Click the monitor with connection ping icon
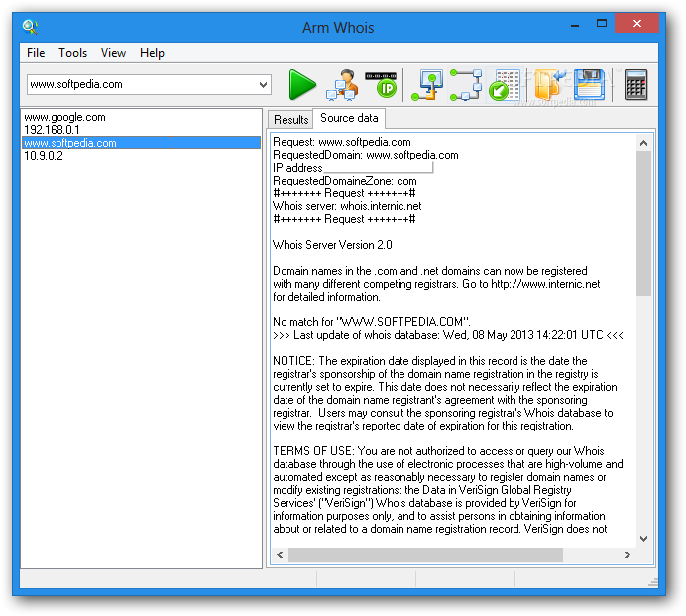The image size is (686, 616). (x=427, y=85)
